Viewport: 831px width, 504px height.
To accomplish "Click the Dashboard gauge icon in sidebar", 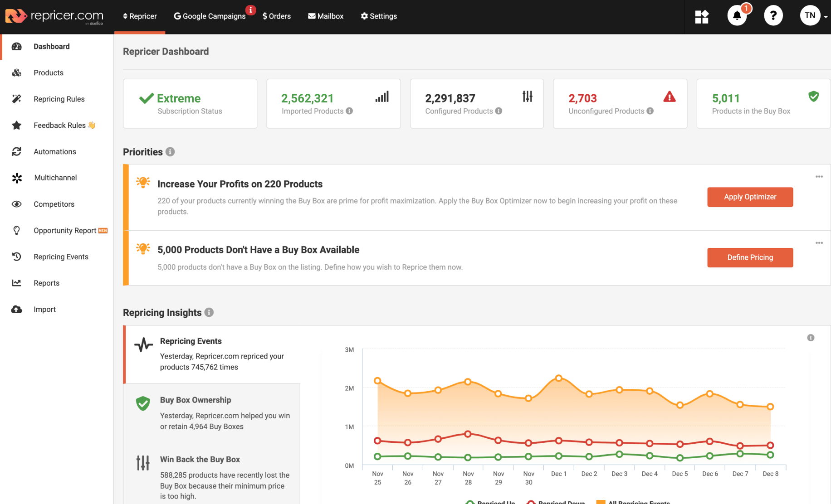I will pos(17,47).
